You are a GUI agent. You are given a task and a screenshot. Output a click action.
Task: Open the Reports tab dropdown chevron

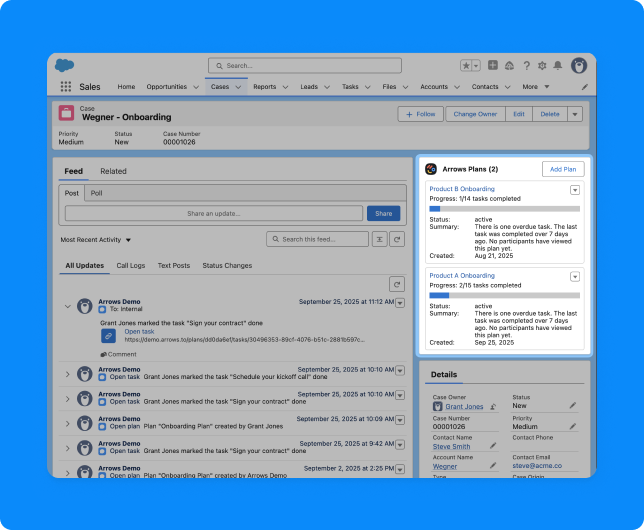[285, 87]
